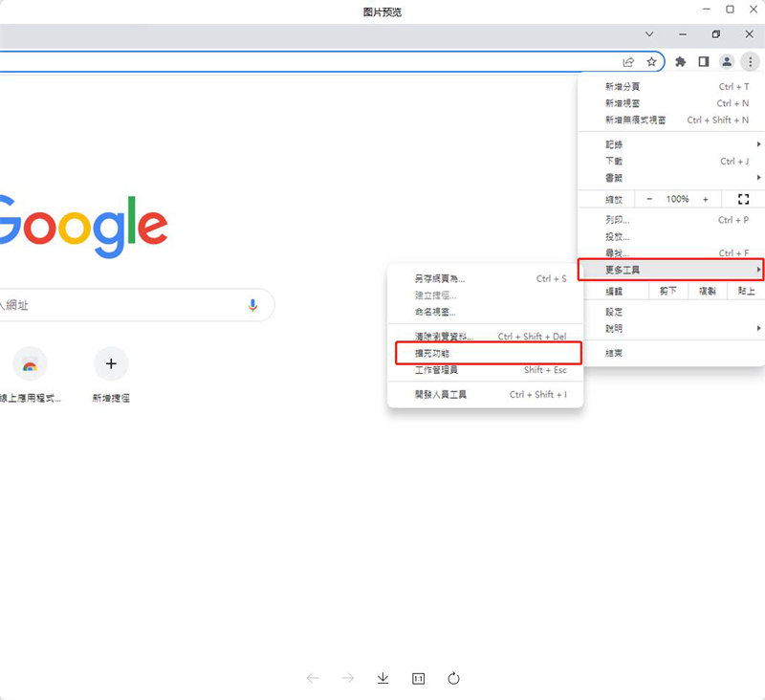This screenshot has width=765, height=700.
Task: Toggle the side panel icon
Action: (704, 62)
